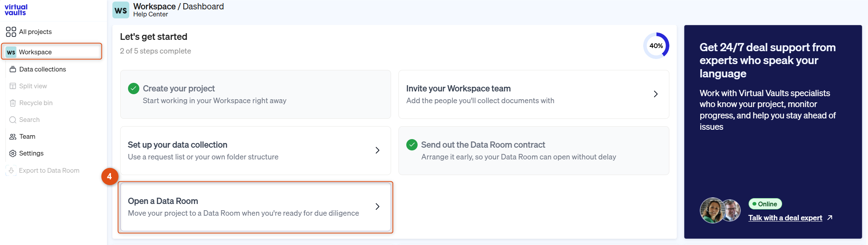This screenshot has height=245, width=868.
Task: Click the Recycle bin trash icon
Action: click(x=13, y=103)
